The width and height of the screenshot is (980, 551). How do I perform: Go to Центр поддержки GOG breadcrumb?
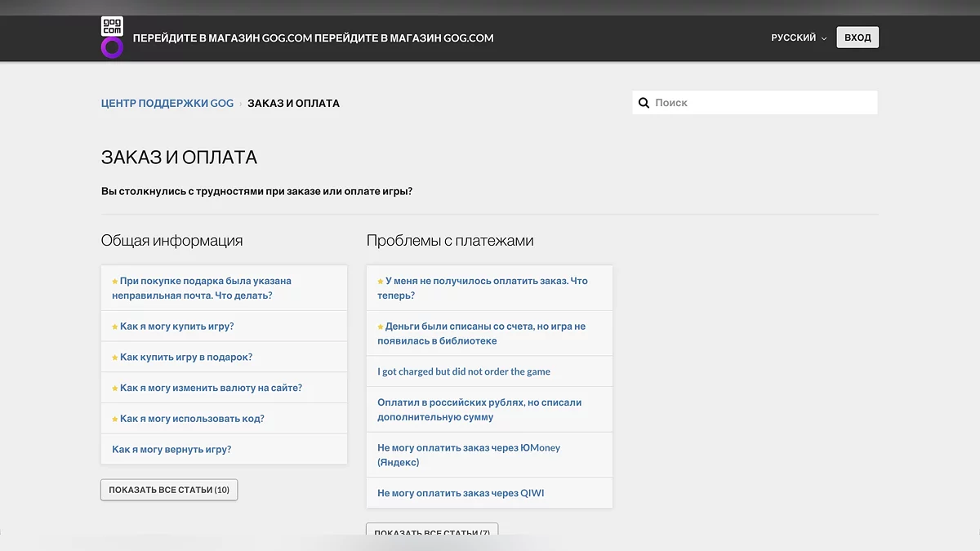[x=167, y=104]
